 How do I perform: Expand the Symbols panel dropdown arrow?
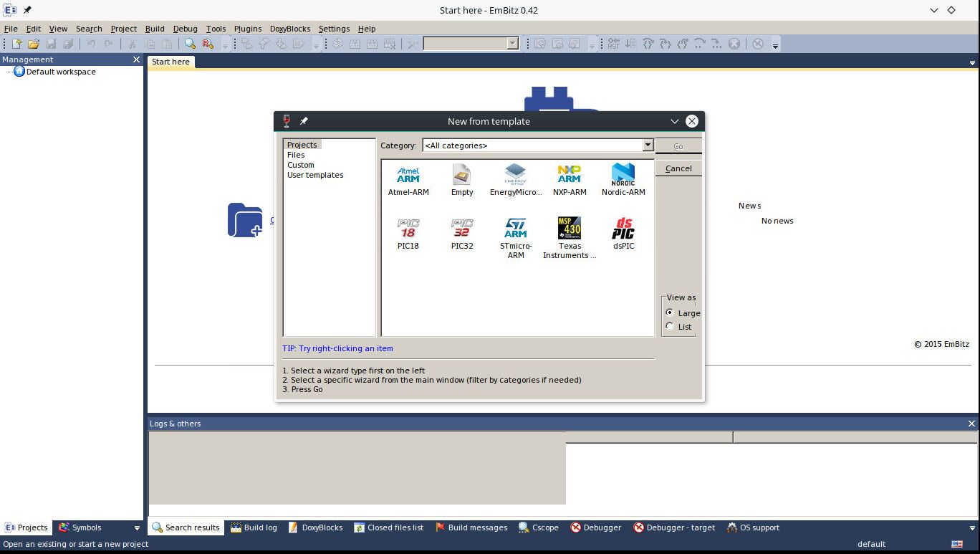pyautogui.click(x=136, y=527)
